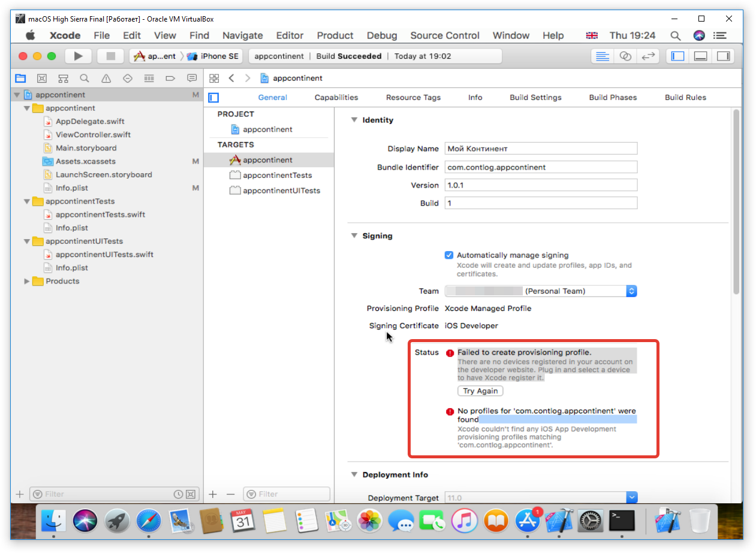This screenshot has width=756, height=553.
Task: Collapse the appcontinent project root
Action: pyautogui.click(x=16, y=95)
